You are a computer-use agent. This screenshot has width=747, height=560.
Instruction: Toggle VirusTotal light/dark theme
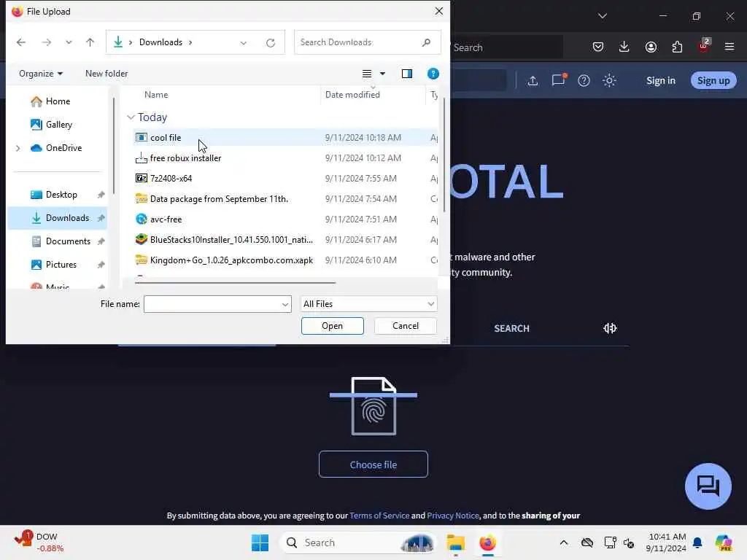[x=609, y=81]
